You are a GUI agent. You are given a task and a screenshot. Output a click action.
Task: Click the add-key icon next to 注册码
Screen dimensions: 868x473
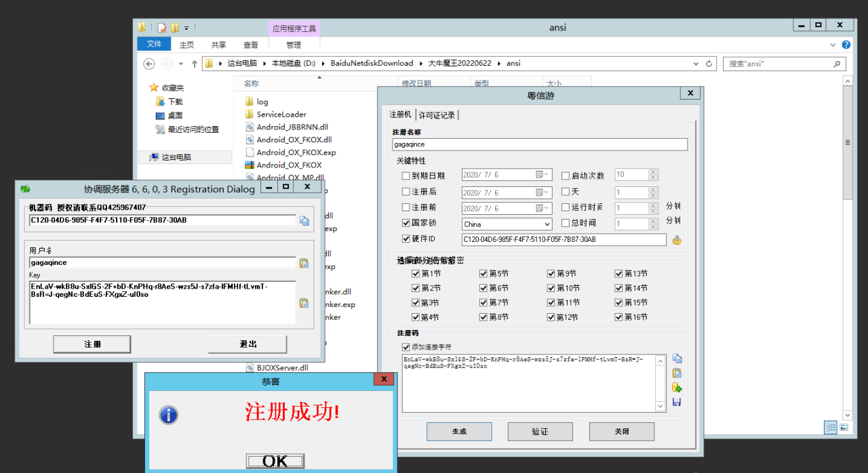tap(676, 387)
